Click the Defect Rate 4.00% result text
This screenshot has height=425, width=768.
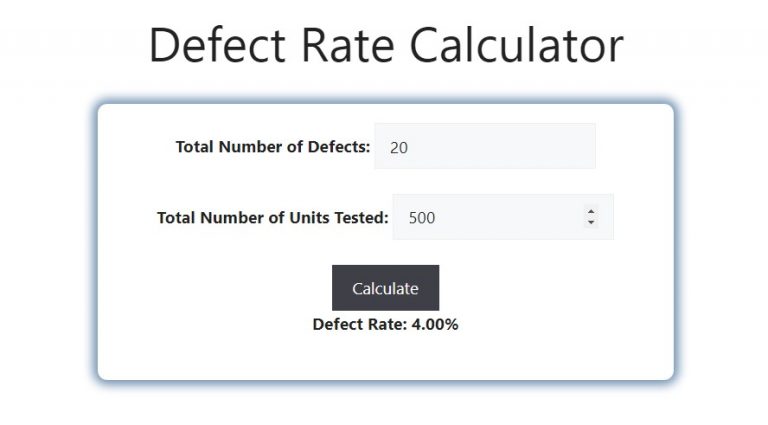(385, 324)
